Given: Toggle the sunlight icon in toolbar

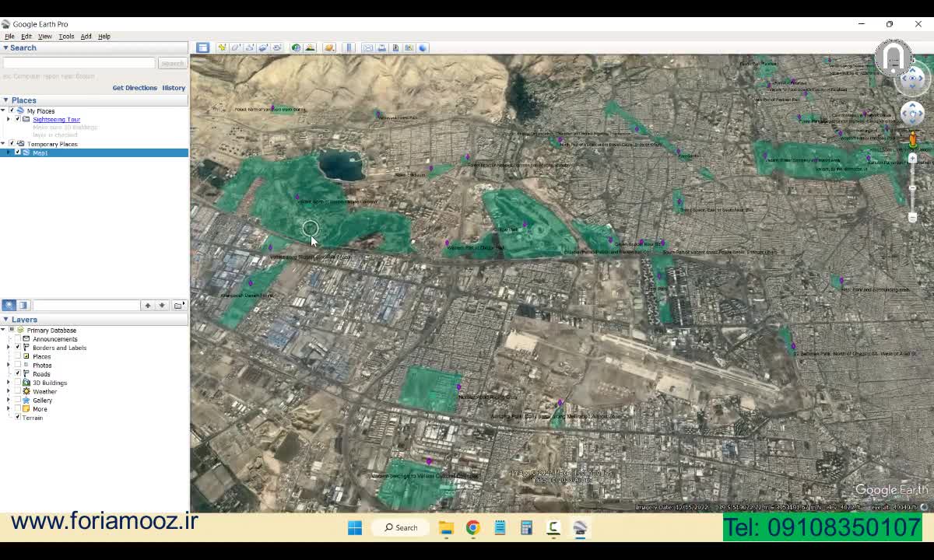Looking at the screenshot, I should pyautogui.click(x=310, y=47).
